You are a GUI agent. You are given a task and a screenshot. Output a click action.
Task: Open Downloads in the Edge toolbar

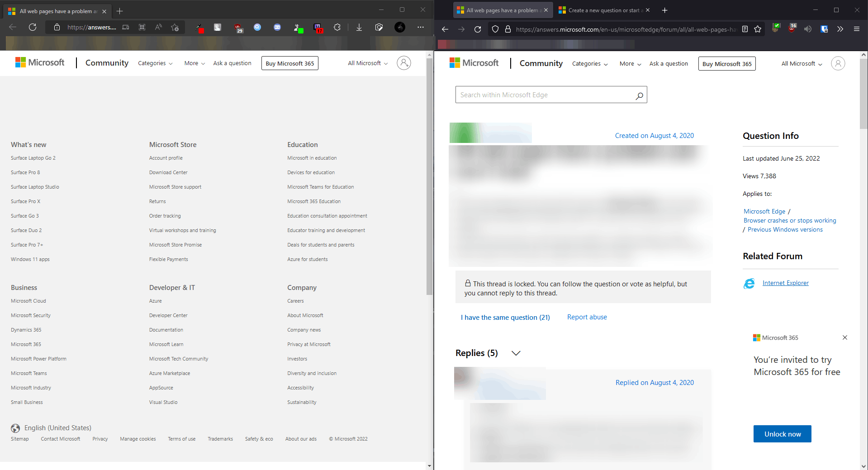coord(359,27)
